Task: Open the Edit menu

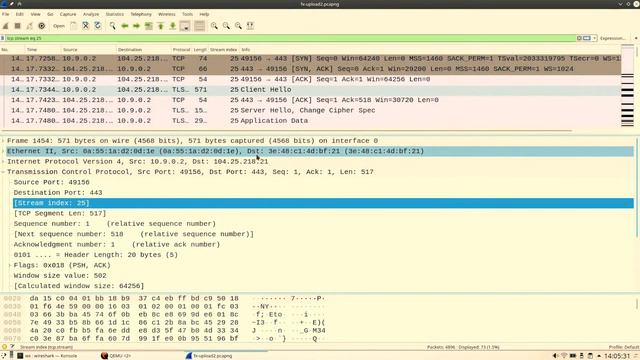Action: (x=19, y=14)
